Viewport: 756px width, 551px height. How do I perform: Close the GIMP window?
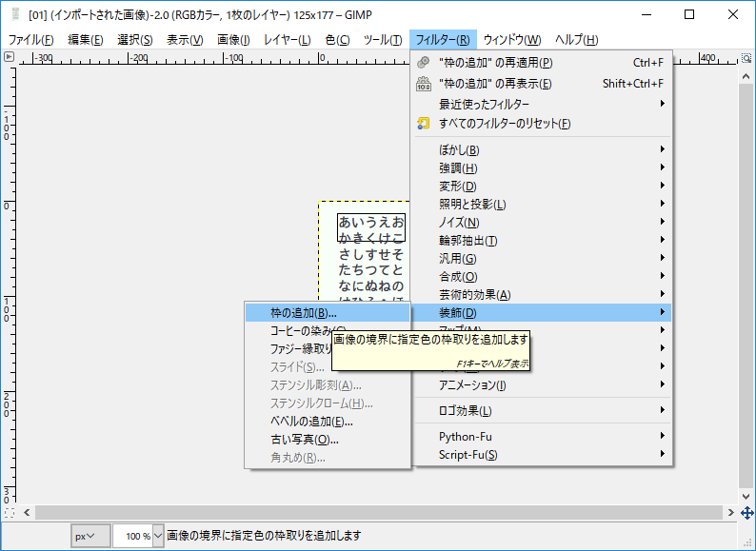click(733, 14)
